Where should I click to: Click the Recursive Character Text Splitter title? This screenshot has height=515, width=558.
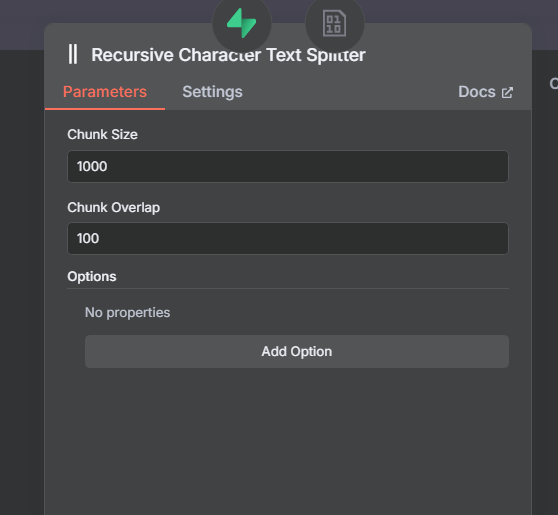click(228, 55)
